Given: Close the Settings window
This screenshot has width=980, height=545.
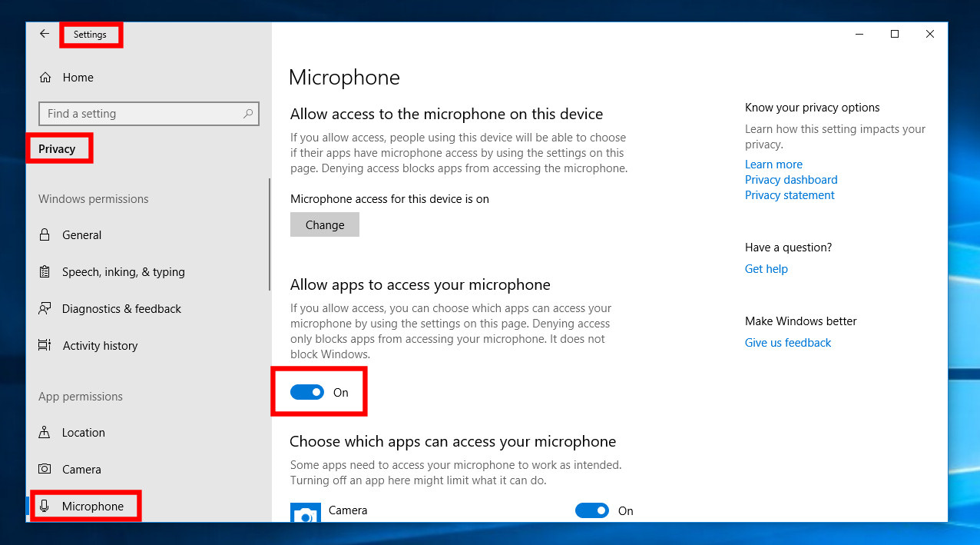Looking at the screenshot, I should click(930, 34).
